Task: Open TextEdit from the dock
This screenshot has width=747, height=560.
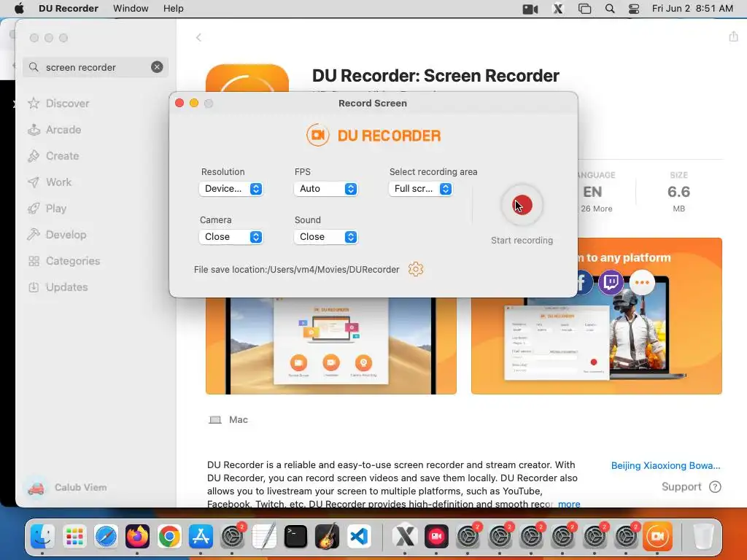Action: 264,537
